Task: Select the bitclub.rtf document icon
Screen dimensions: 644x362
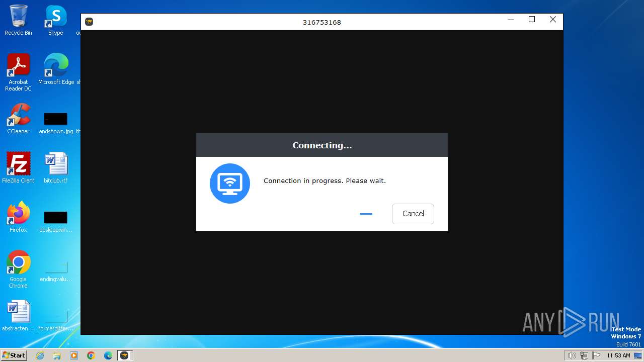Action: pos(56,167)
